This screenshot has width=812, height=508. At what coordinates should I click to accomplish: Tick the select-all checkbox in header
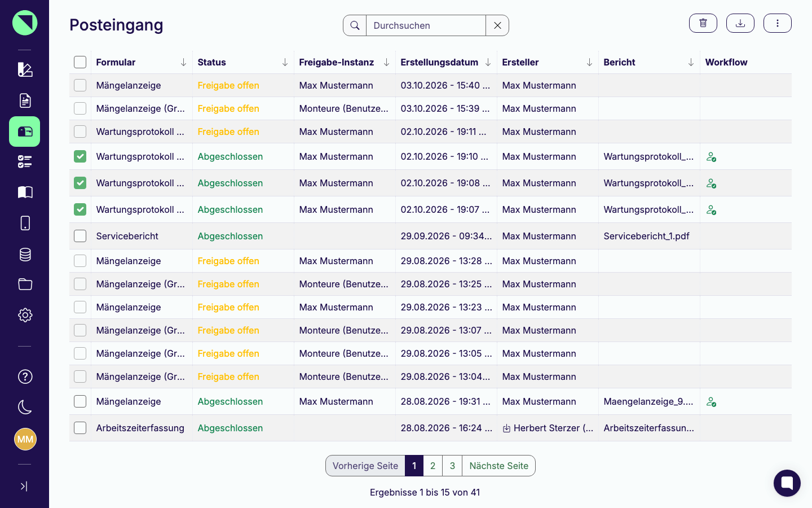80,62
